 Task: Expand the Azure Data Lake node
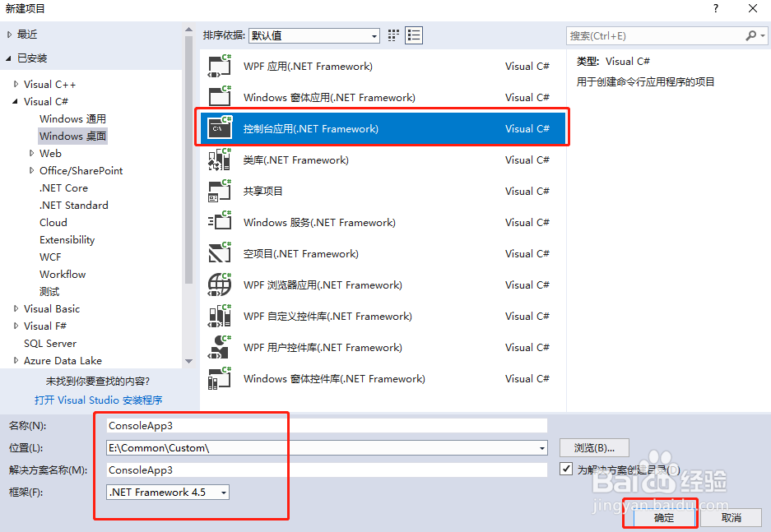[x=16, y=361]
